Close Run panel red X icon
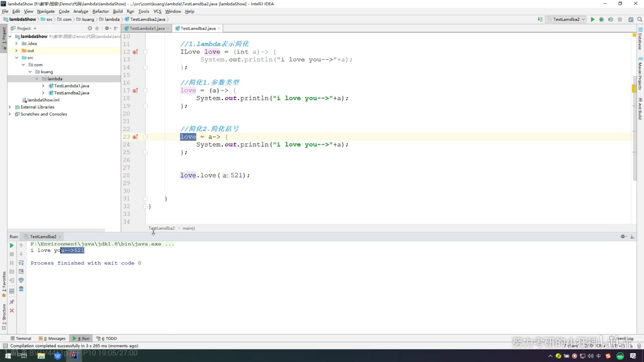 [x=12, y=311]
